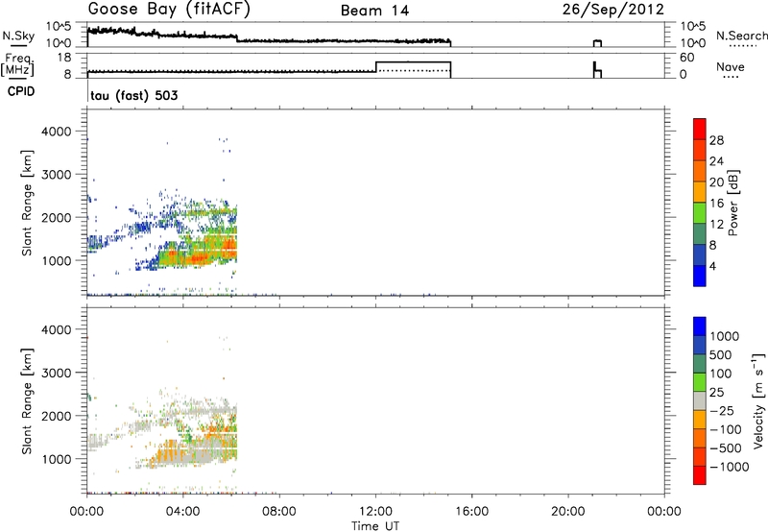This screenshot has height=532, width=768.
Task: Click the frequency step at 12:00 UT
Action: coord(375,66)
